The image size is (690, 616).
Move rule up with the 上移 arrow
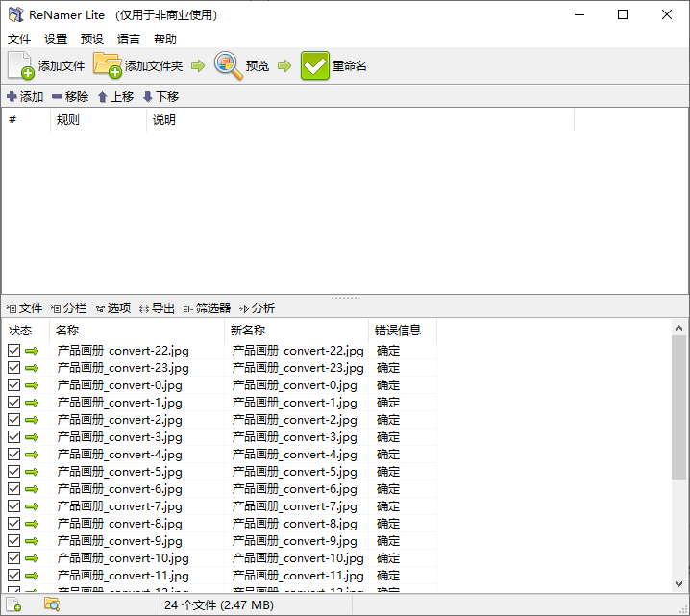click(x=103, y=97)
